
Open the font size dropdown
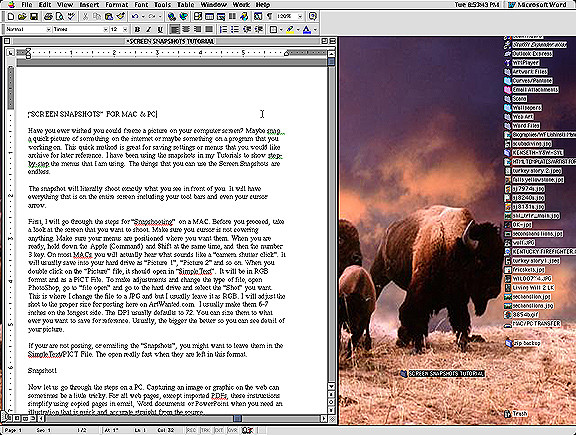(125, 29)
